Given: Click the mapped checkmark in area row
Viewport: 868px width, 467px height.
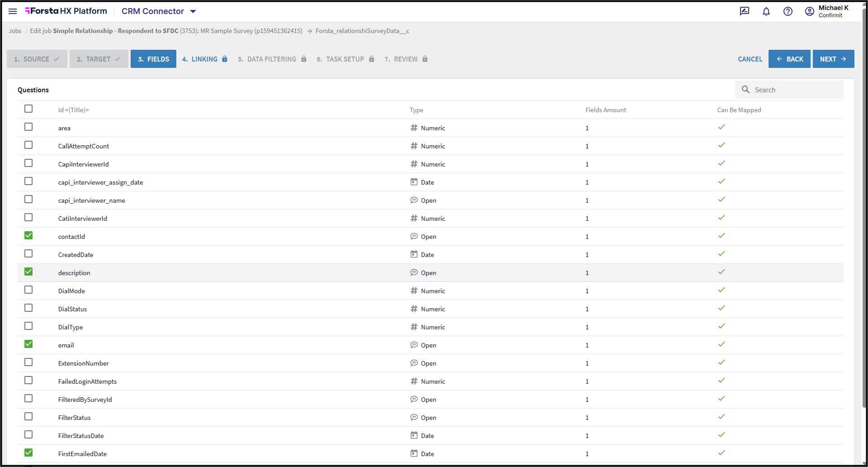Looking at the screenshot, I should pyautogui.click(x=722, y=127).
